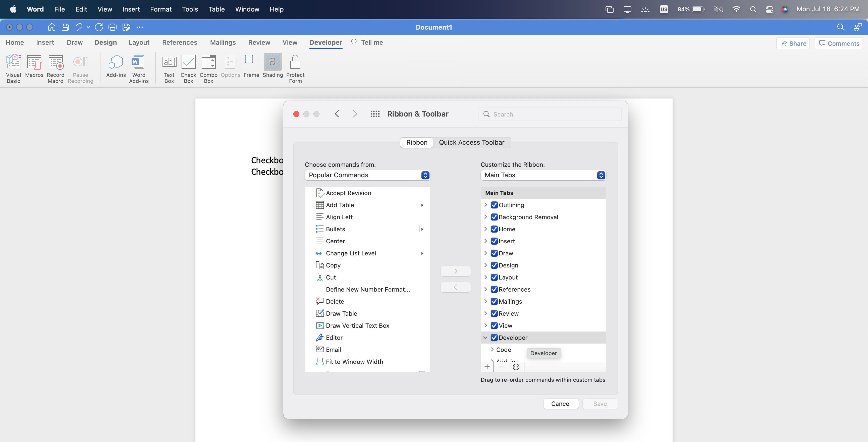
Task: Insert a Check Box form field
Action: coord(188,68)
